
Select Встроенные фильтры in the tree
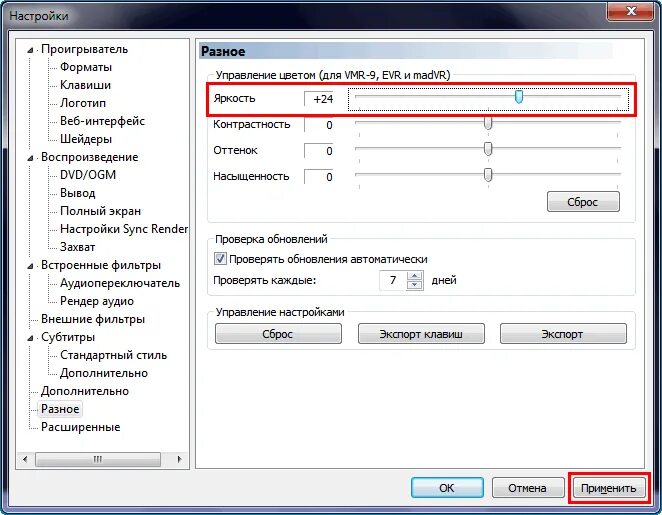click(x=101, y=265)
